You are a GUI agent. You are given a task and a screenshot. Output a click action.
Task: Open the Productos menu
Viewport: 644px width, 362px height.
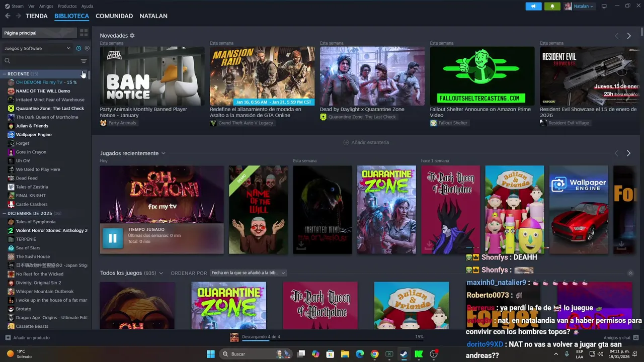pyautogui.click(x=67, y=6)
